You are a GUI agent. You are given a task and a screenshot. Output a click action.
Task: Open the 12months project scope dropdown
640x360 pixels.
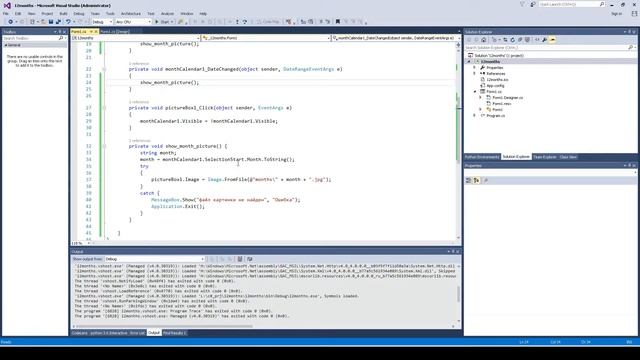[x=136, y=38]
